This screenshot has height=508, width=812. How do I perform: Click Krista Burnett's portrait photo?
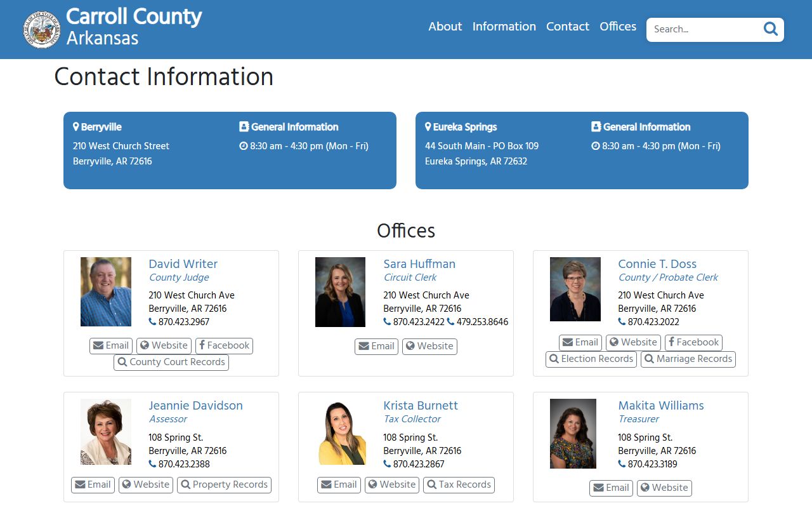342,432
